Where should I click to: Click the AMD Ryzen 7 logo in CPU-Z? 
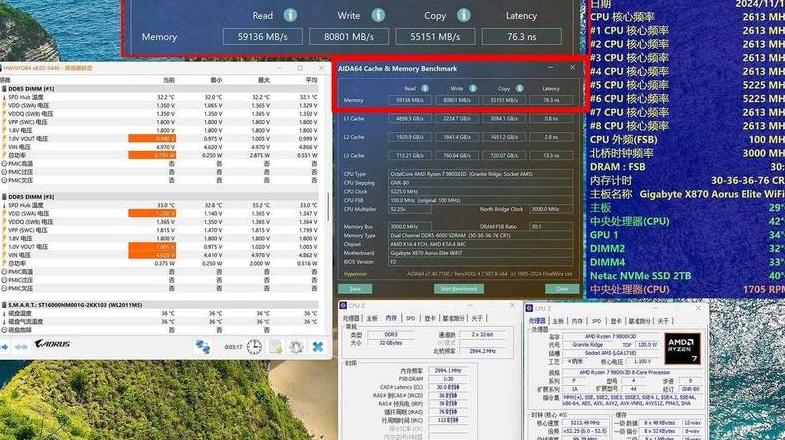(x=682, y=349)
